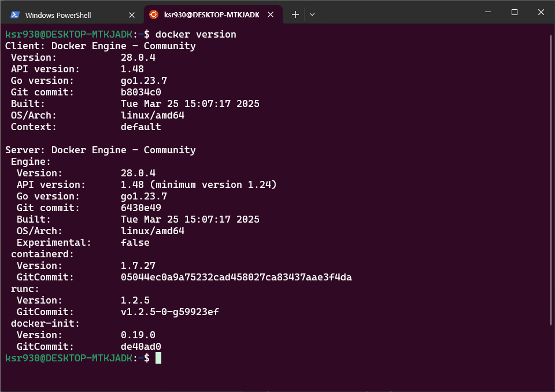Click the 'Engine:' heading
Image resolution: width=555 pixels, height=392 pixels.
click(31, 162)
